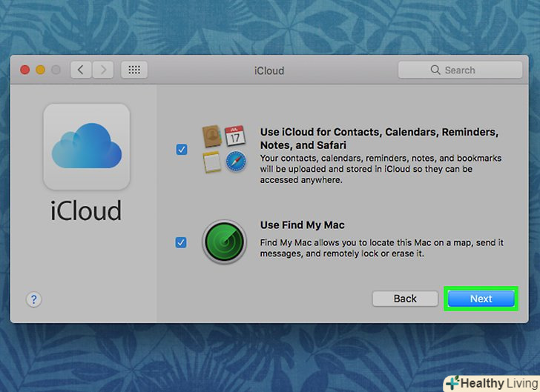540x392 pixels.
Task: Click the 'Find My Mac allows you to locate' description
Action: click(381, 248)
